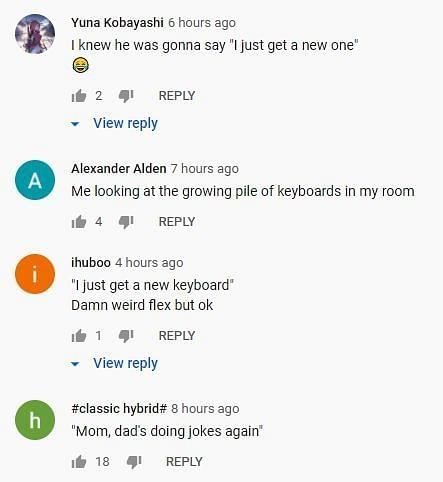Reply to #classic hybrid# comment

coord(184,462)
